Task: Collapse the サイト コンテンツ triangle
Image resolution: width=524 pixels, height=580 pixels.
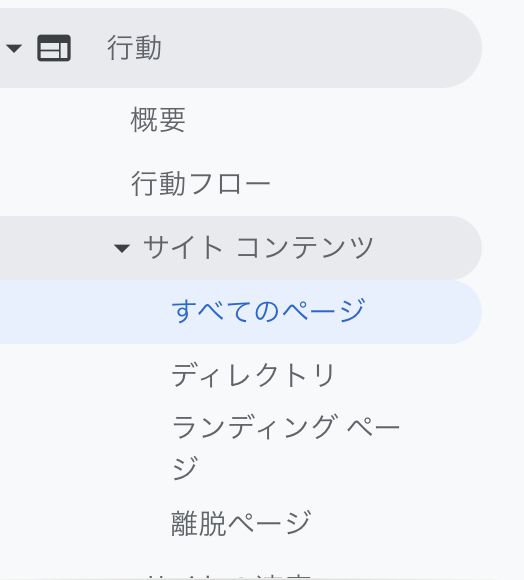Action: click(122, 248)
